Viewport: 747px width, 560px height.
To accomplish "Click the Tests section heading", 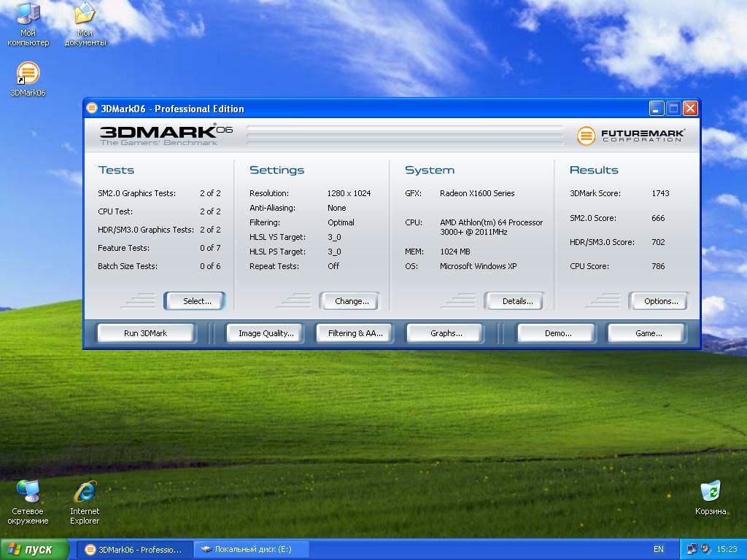I will point(116,170).
